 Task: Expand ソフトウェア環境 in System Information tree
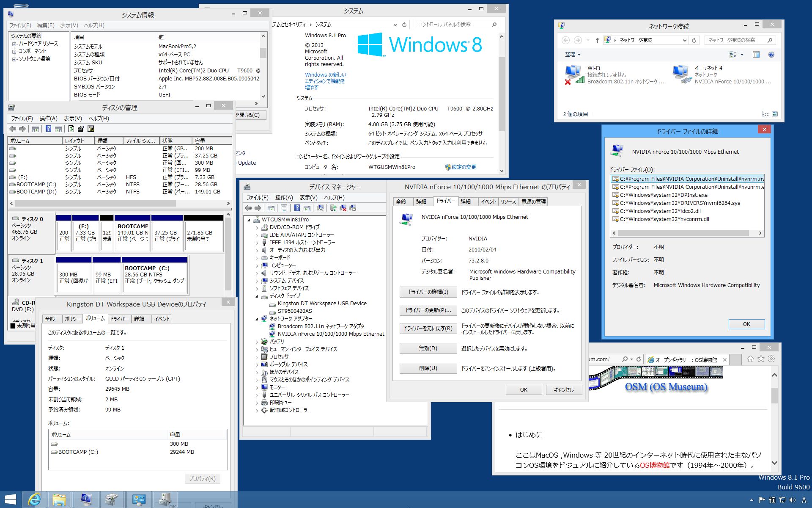pyautogui.click(x=14, y=59)
